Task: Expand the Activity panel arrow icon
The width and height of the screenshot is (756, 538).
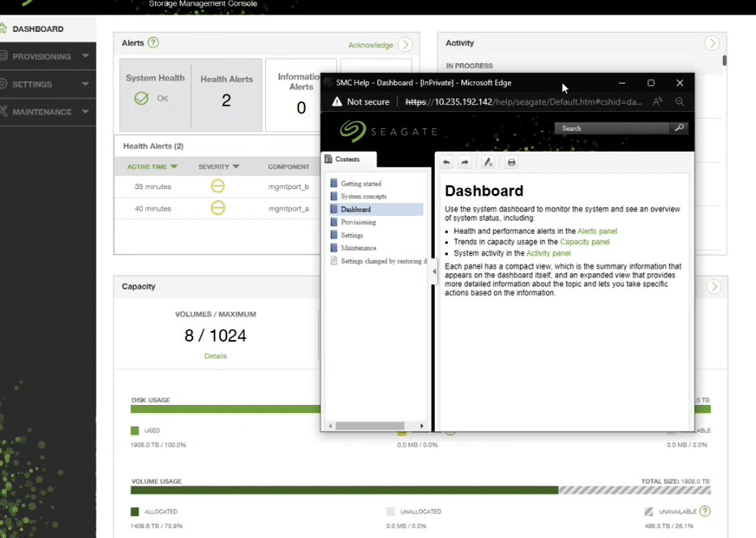Action: click(x=711, y=43)
